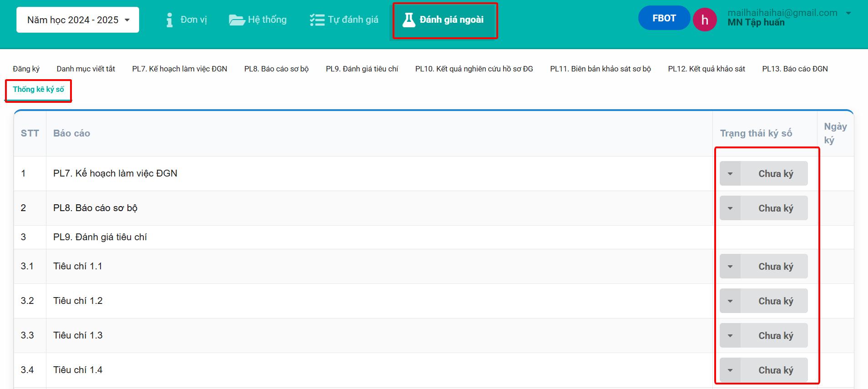Expand signing dropdown arrow for PL8 row

pos(730,208)
